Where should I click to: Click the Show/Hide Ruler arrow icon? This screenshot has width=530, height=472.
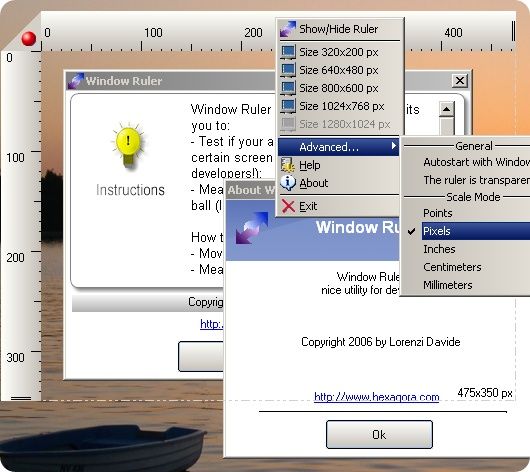coord(288,29)
